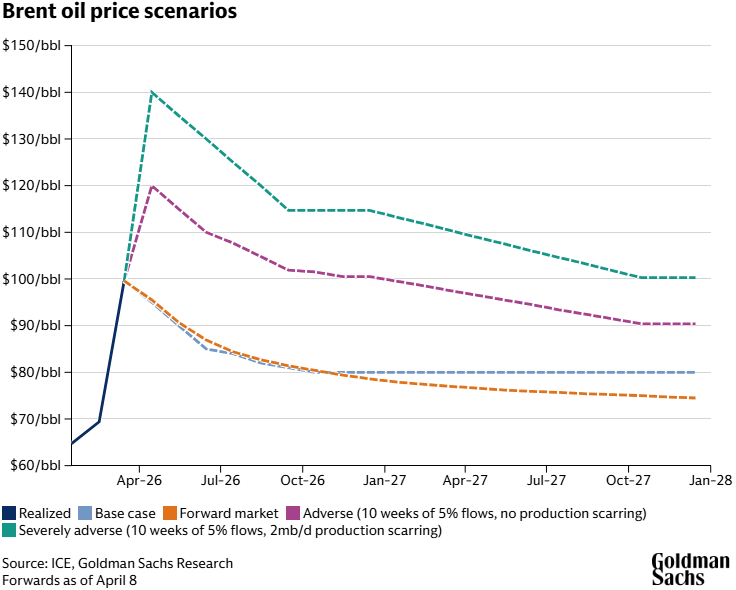
Task: Select the $100/bbl y-axis label
Action: click(31, 279)
